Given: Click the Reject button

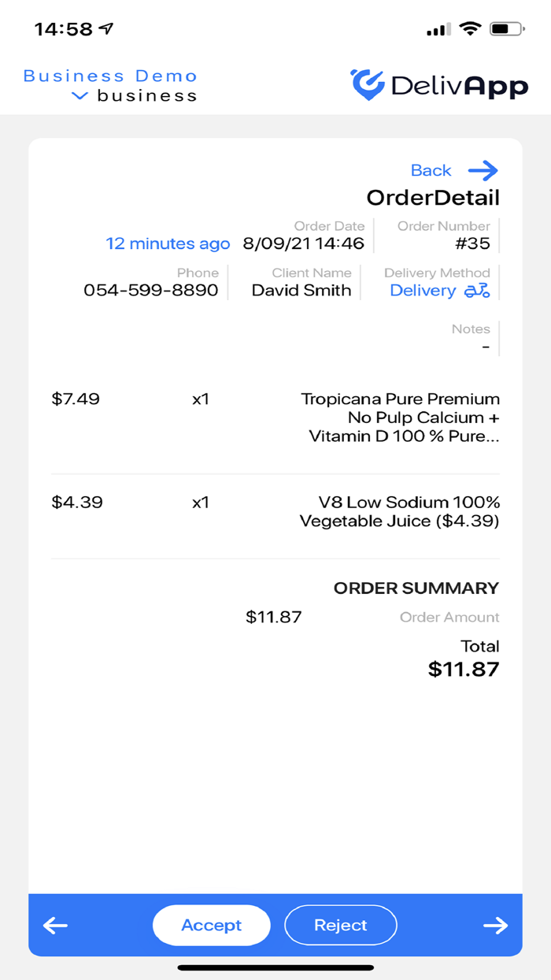Looking at the screenshot, I should (340, 925).
